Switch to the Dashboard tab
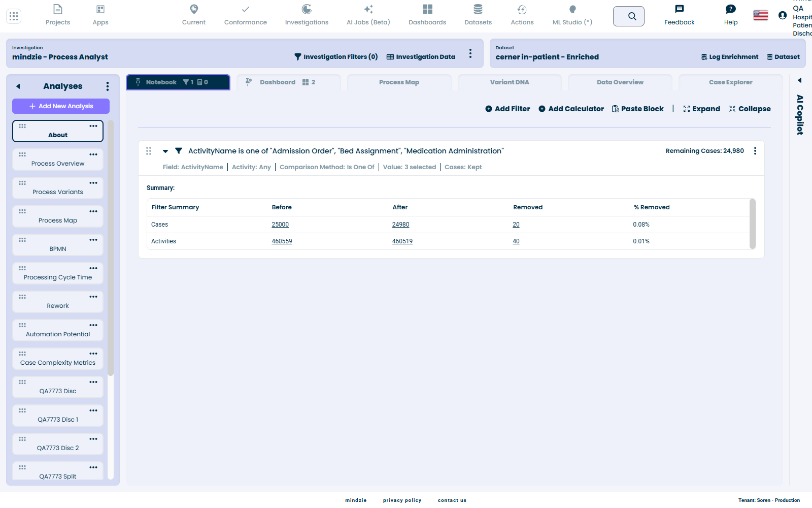Image resolution: width=812 pixels, height=508 pixels. pyautogui.click(x=288, y=82)
